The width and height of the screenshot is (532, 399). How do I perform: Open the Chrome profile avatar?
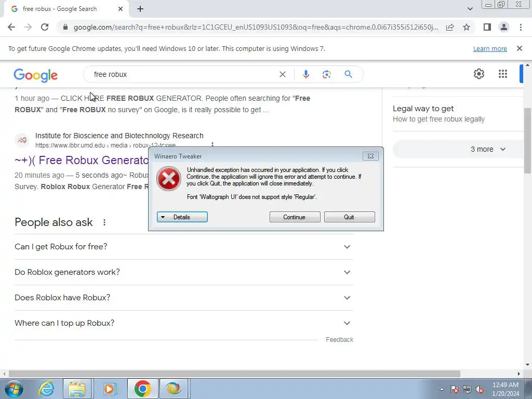point(504,27)
